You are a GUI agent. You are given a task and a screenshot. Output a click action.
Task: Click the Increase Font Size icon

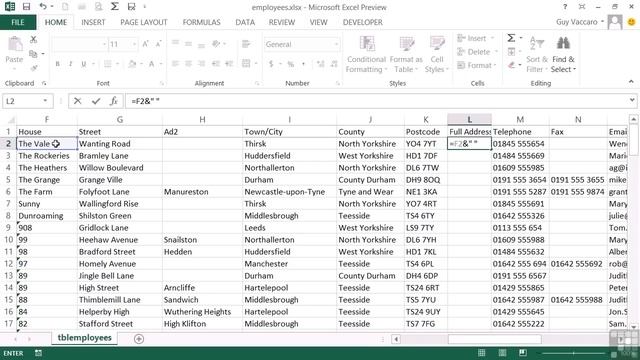point(145,44)
